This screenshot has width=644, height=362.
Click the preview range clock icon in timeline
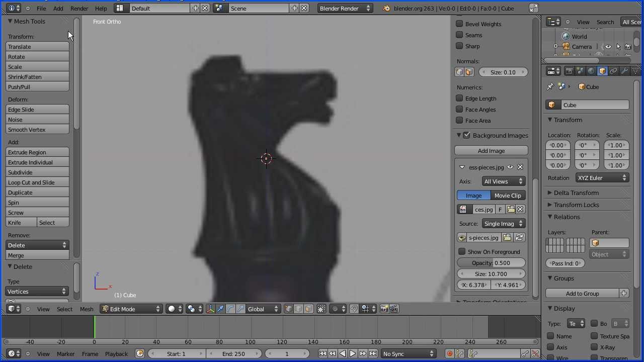140,353
